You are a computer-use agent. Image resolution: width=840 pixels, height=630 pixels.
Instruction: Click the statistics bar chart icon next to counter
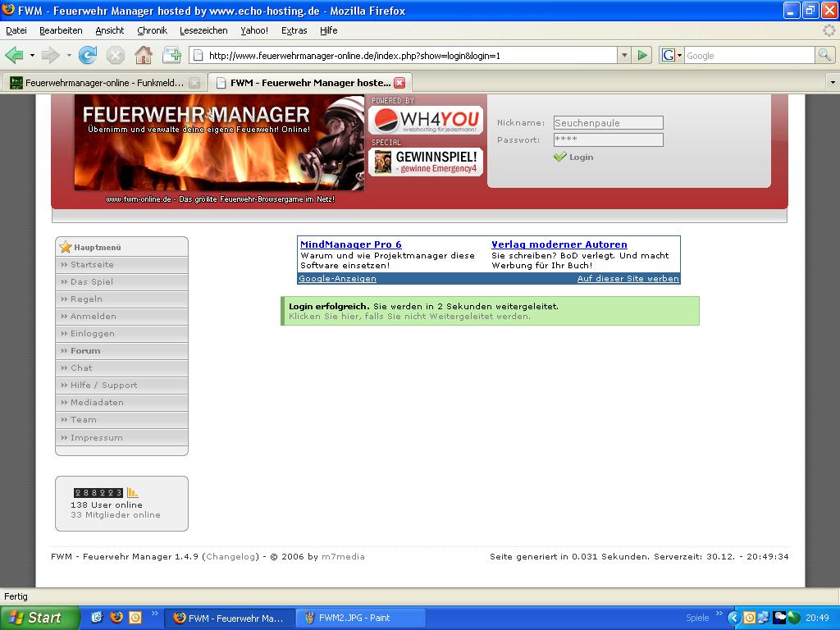[x=133, y=492]
